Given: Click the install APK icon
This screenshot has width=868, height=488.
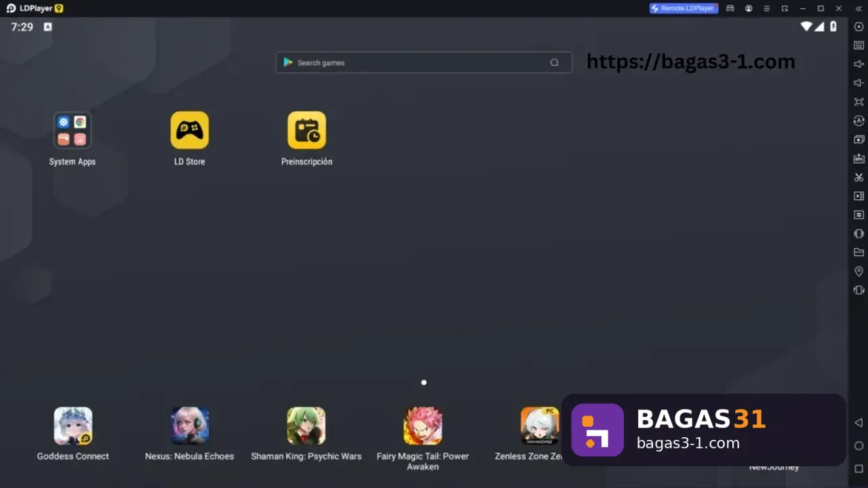Looking at the screenshot, I should 859,158.
